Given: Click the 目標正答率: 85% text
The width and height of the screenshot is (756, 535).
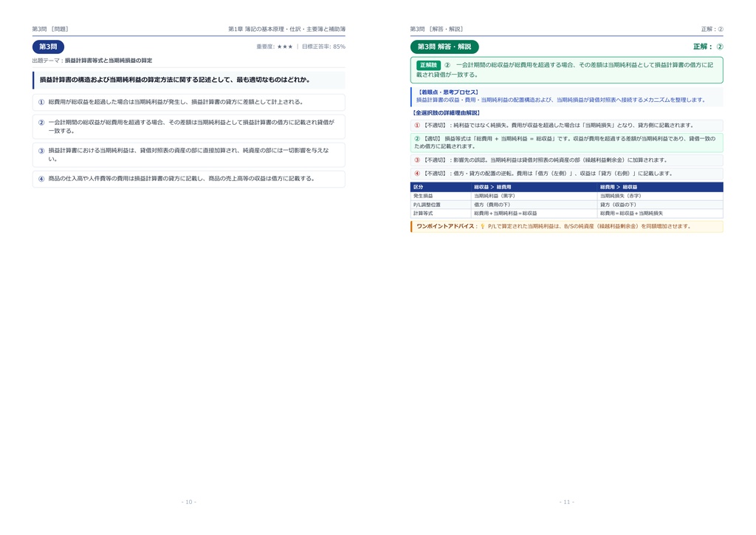Looking at the screenshot, I should coord(323,47).
